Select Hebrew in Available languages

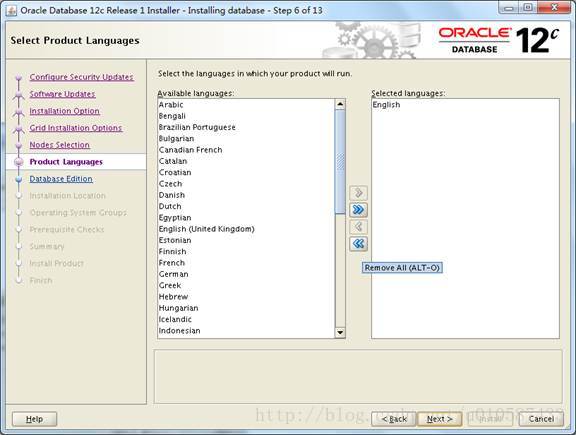point(246,297)
